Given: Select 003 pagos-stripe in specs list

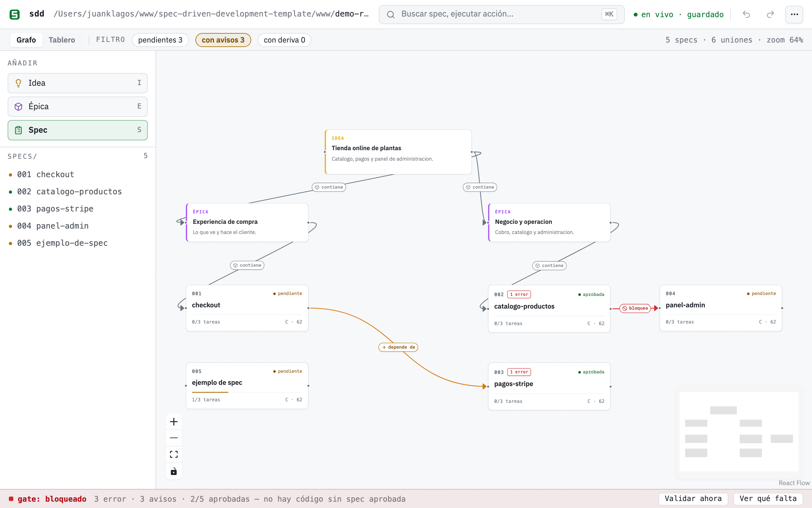Looking at the screenshot, I should click(77, 209).
